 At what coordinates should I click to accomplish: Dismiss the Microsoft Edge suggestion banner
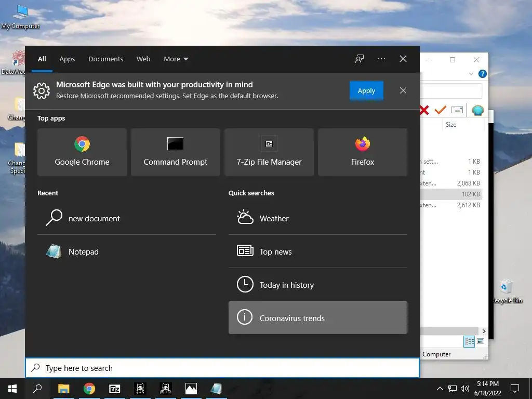tap(403, 90)
